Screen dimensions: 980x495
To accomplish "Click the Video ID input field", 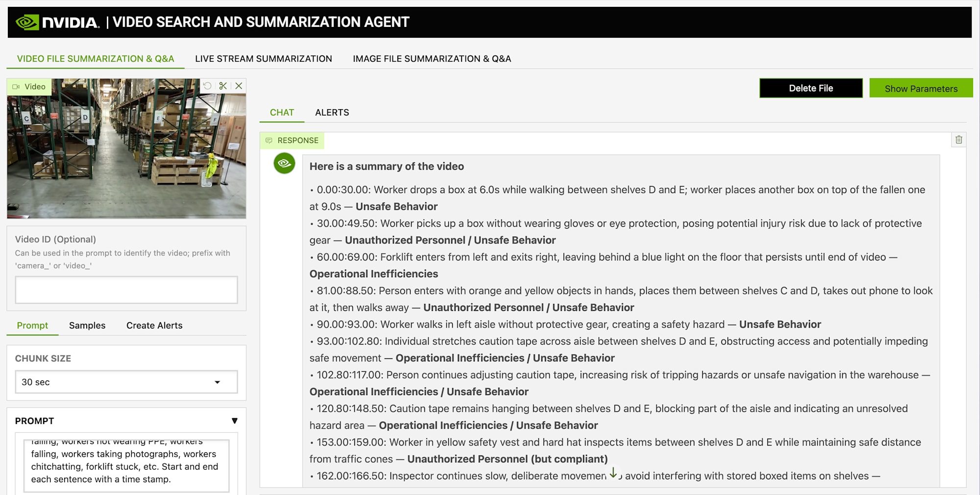I will click(126, 290).
